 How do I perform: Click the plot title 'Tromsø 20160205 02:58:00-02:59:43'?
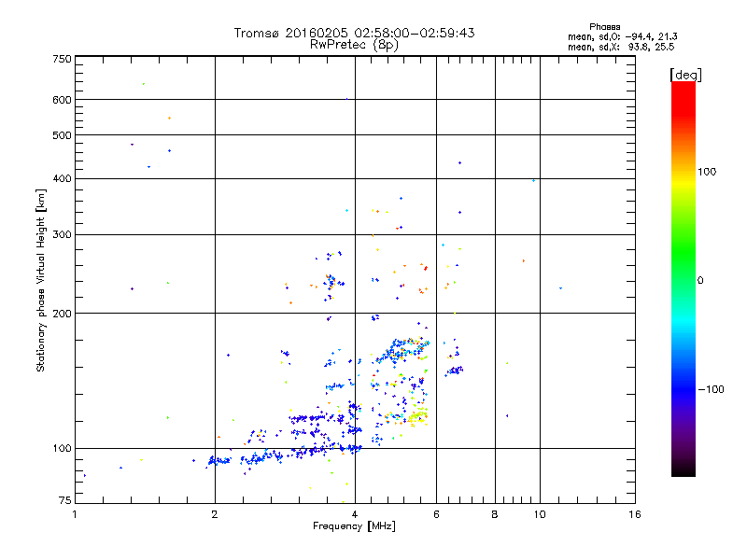point(354,33)
